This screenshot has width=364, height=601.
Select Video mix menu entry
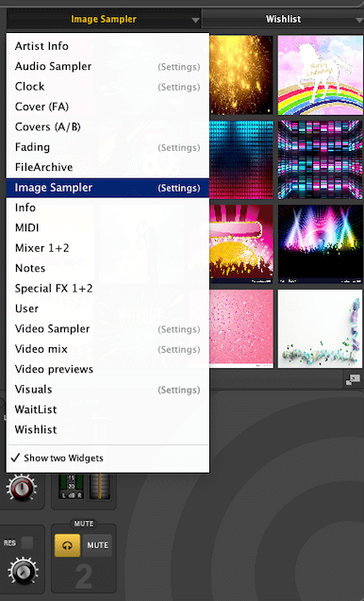tap(41, 349)
